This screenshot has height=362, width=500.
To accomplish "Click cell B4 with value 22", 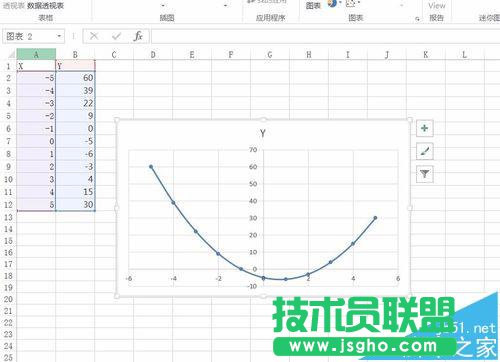I will click(x=75, y=103).
